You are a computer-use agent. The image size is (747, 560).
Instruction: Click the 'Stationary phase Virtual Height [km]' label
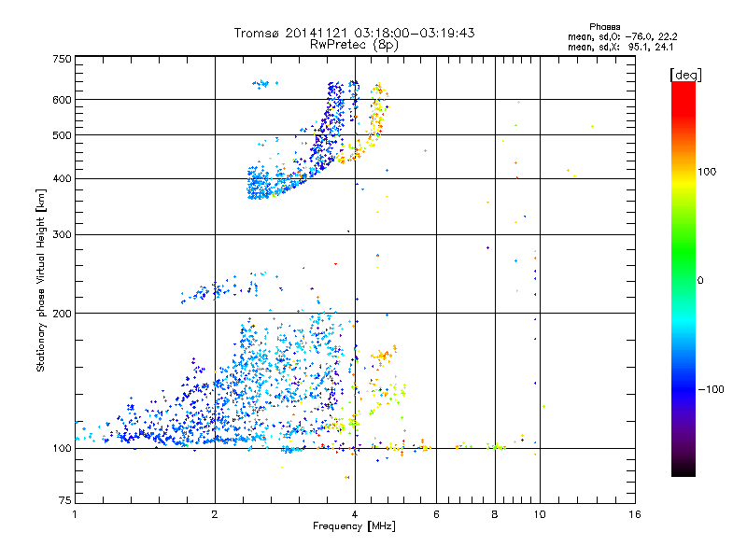click(x=41, y=280)
